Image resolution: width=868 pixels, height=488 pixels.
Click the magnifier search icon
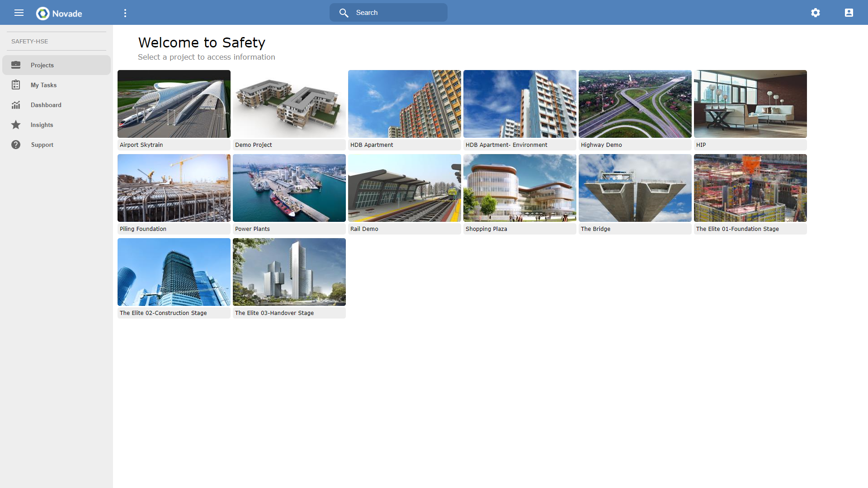(x=344, y=13)
